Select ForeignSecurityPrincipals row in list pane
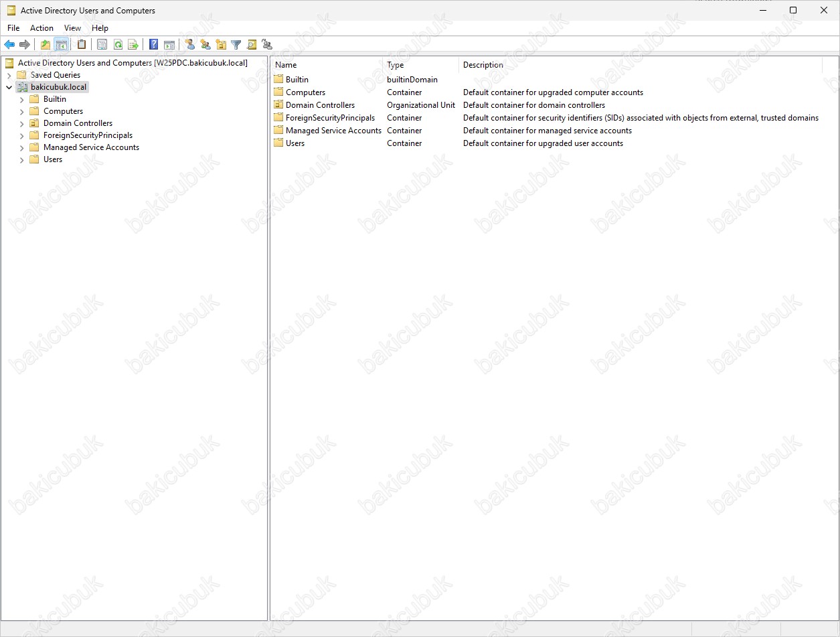Image resolution: width=840 pixels, height=637 pixels. [330, 118]
